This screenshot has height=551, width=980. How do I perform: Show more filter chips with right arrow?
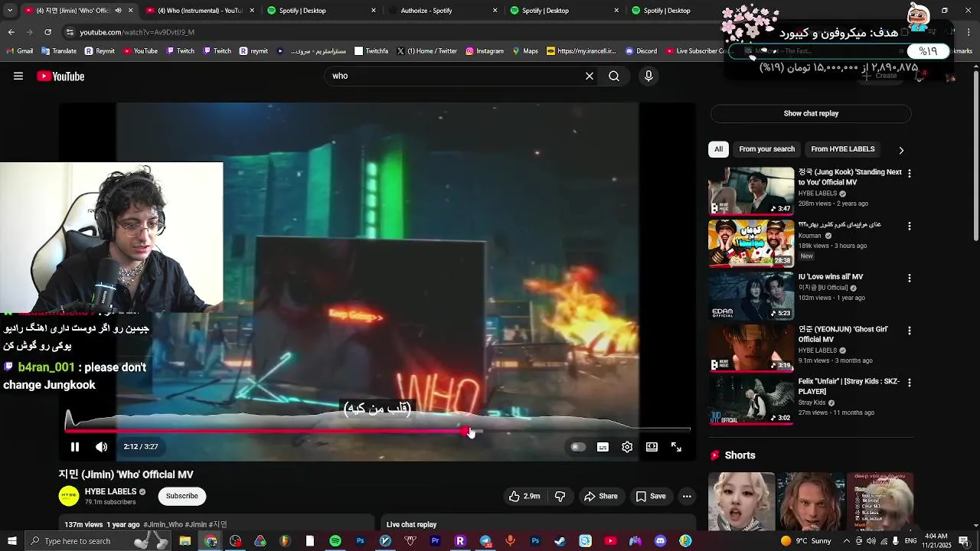[x=901, y=150]
